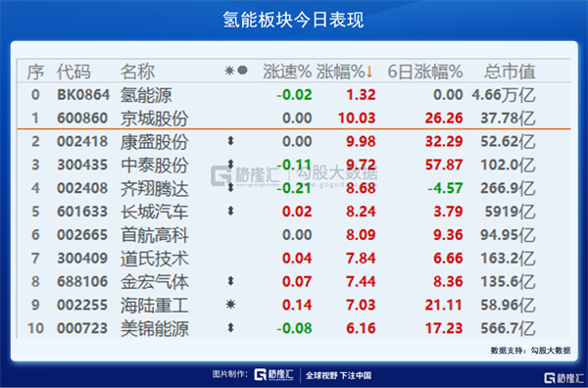Click the sort arrow next to 涨幅%
Screen dimensions: 588x388
tap(369, 72)
